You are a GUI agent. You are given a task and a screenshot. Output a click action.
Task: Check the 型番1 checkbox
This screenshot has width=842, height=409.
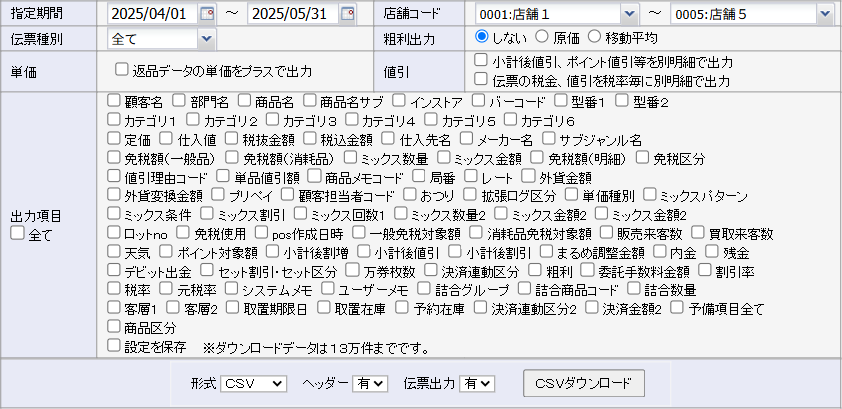pos(561,100)
